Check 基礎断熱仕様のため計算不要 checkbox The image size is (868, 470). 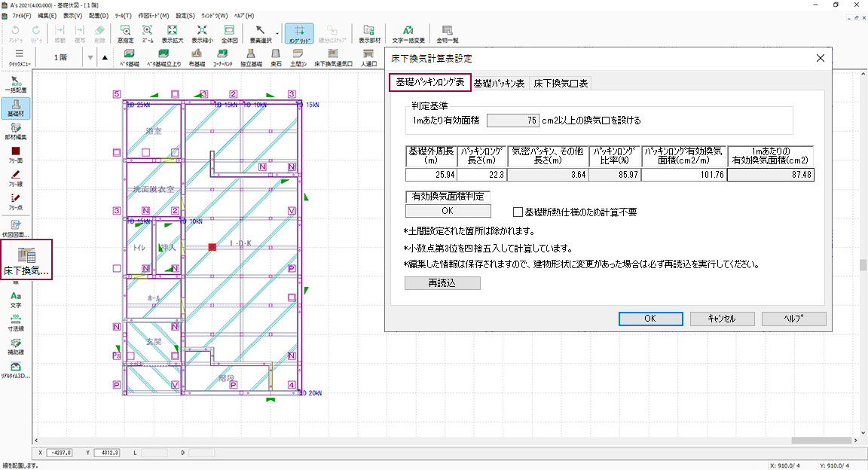point(518,212)
